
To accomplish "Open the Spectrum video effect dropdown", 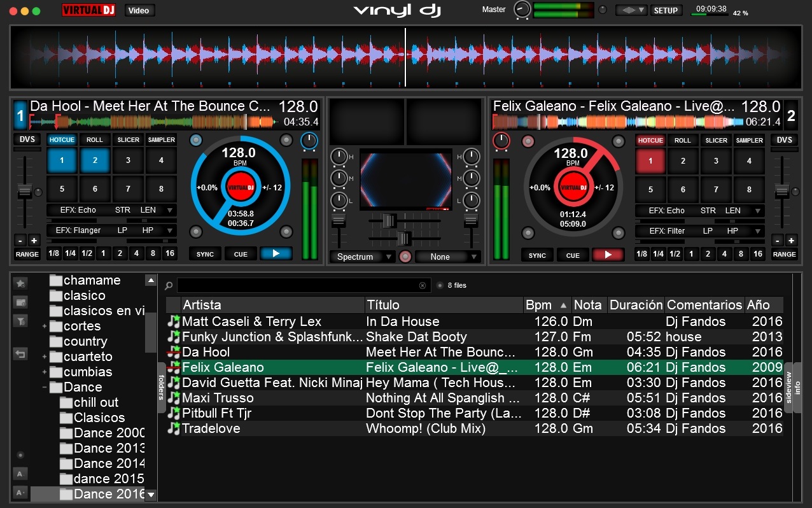I will (363, 257).
